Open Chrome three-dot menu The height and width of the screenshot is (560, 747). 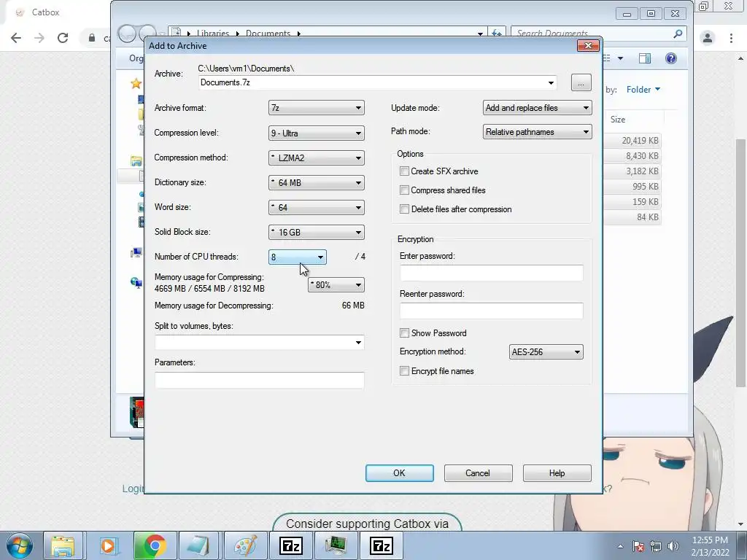coord(731,38)
